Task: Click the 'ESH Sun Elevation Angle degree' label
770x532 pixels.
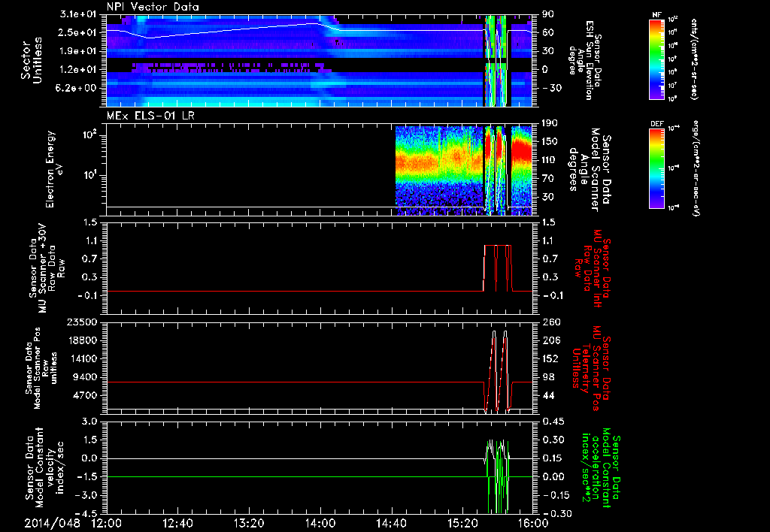Action: [x=585, y=60]
